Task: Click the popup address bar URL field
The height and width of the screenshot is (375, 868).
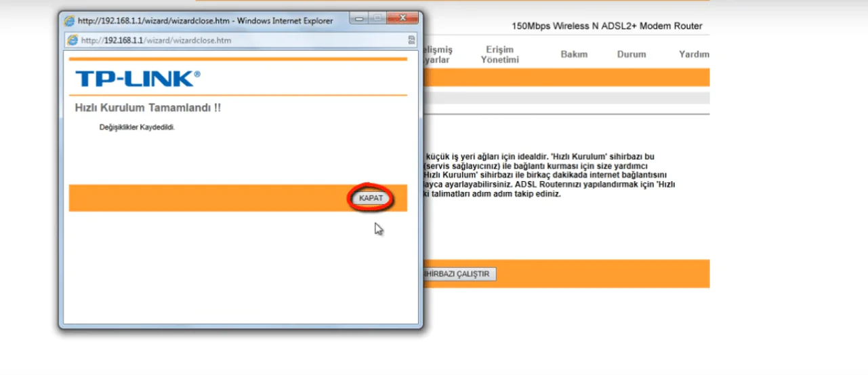Action: click(x=241, y=40)
